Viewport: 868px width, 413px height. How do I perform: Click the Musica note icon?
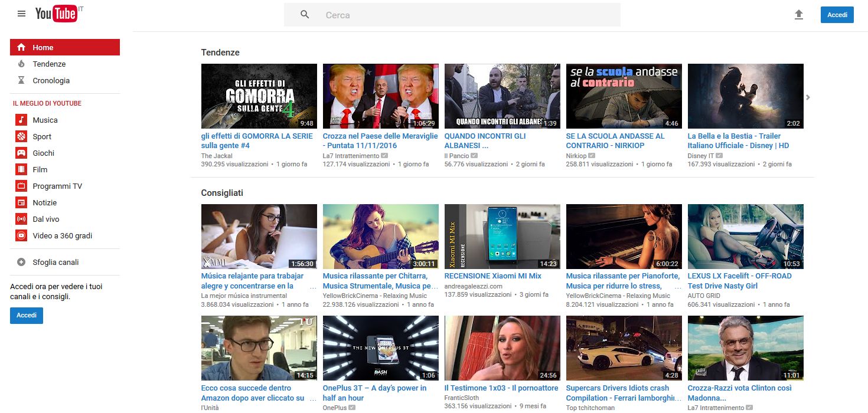click(21, 120)
